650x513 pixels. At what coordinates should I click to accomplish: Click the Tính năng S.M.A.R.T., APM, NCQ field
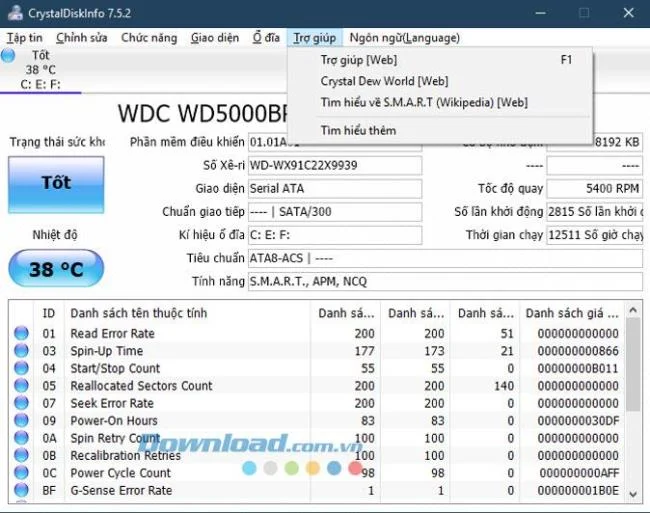(445, 281)
